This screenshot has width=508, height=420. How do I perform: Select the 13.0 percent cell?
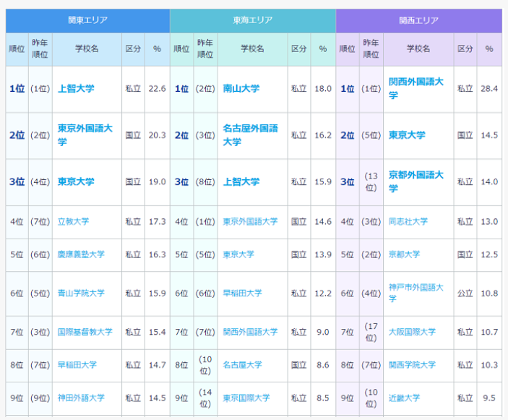[x=489, y=222]
